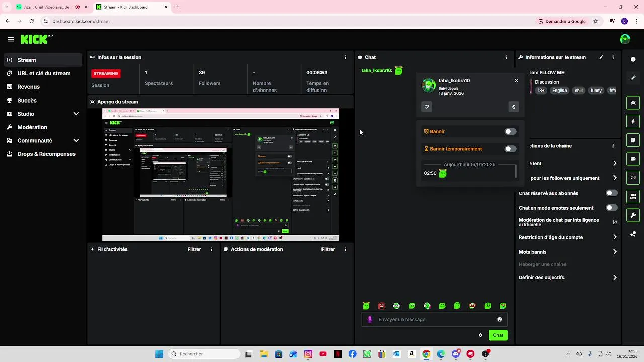Open URL et clé du stream
The height and width of the screenshot is (362, 644).
tap(42, 73)
